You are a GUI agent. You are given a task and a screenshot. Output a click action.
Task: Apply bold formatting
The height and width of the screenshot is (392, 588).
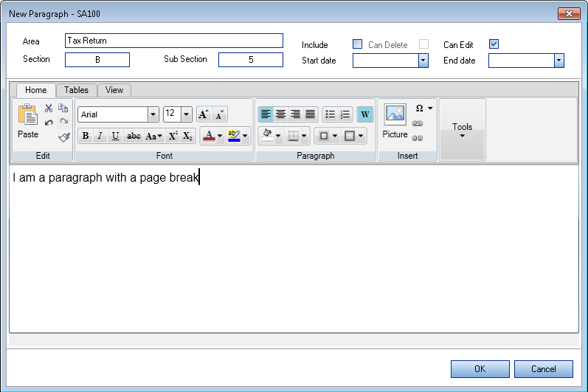coord(86,136)
